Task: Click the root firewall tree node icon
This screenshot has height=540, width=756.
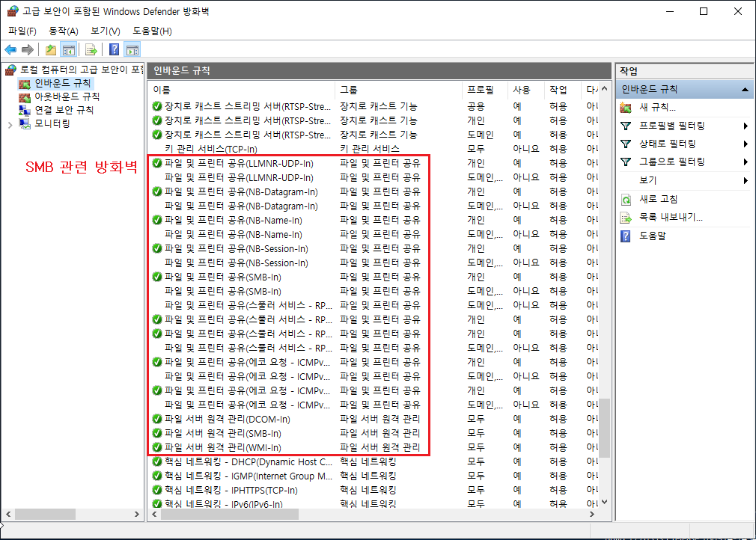Action: pyautogui.click(x=11, y=70)
